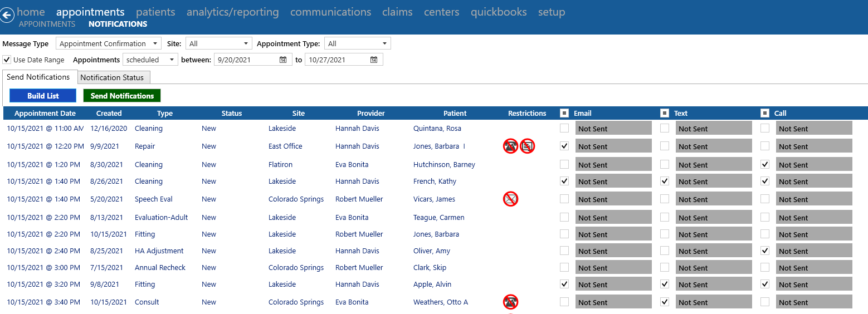Viewport: 868px width, 314px height.
Task: Expand the Appointment Type dropdown
Action: point(358,43)
